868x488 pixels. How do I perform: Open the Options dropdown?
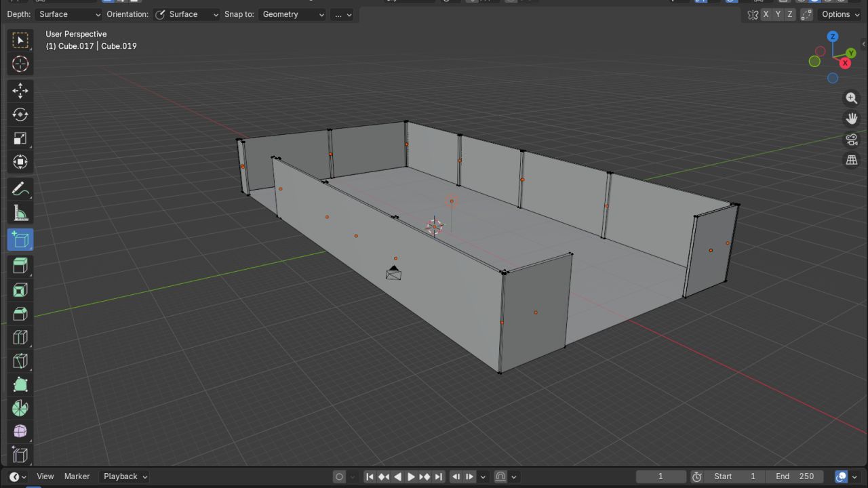840,14
